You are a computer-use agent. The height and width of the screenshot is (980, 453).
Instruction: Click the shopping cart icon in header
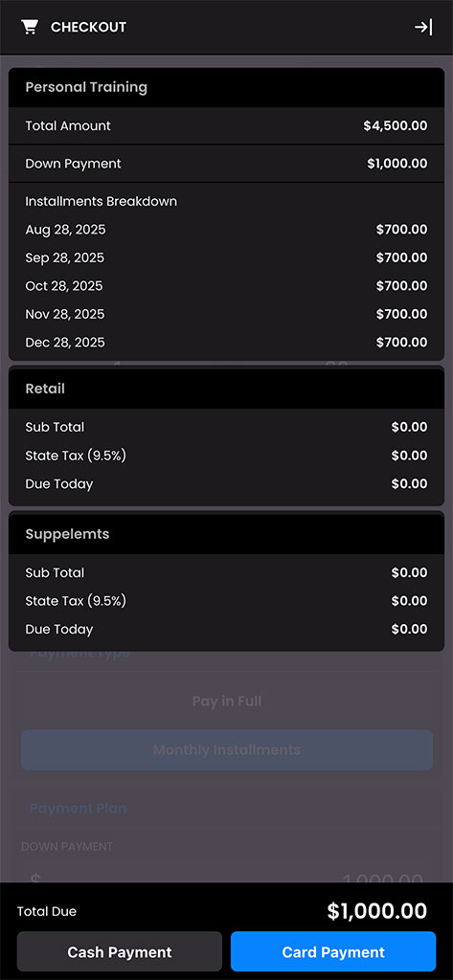point(30,27)
